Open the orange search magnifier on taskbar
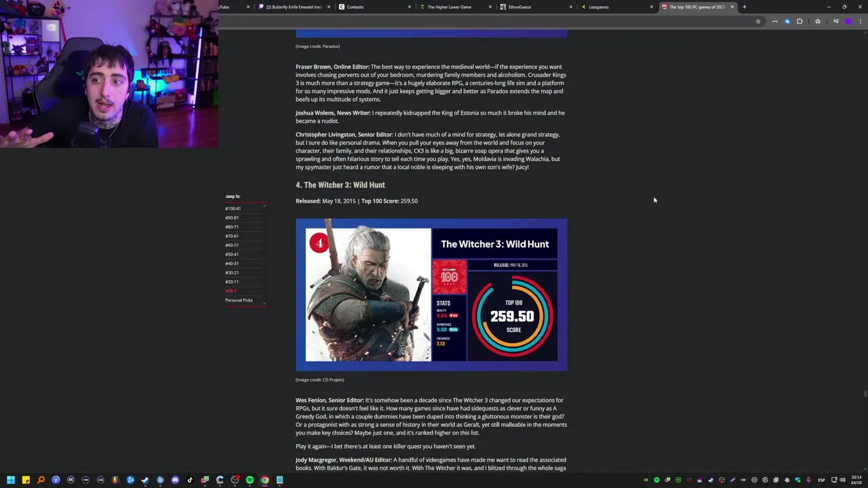Image resolution: width=868 pixels, height=488 pixels. point(41,480)
